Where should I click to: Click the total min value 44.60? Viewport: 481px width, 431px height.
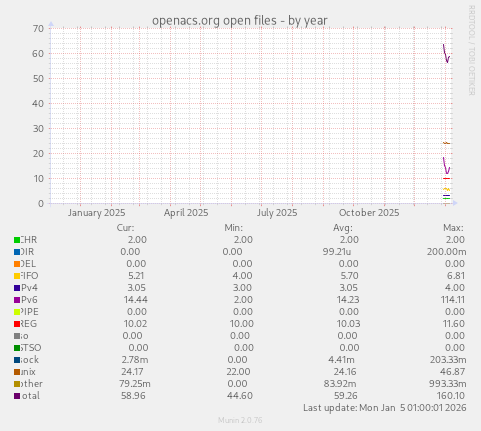pyautogui.click(x=240, y=396)
